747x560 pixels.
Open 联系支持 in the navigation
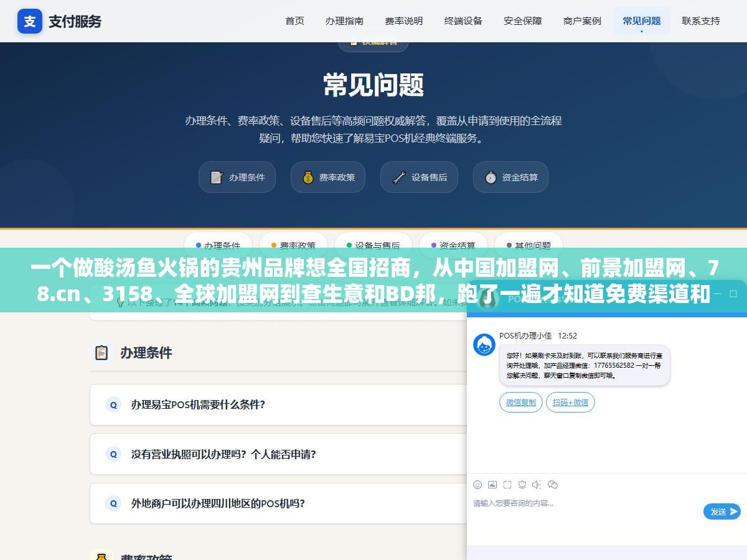point(701,21)
